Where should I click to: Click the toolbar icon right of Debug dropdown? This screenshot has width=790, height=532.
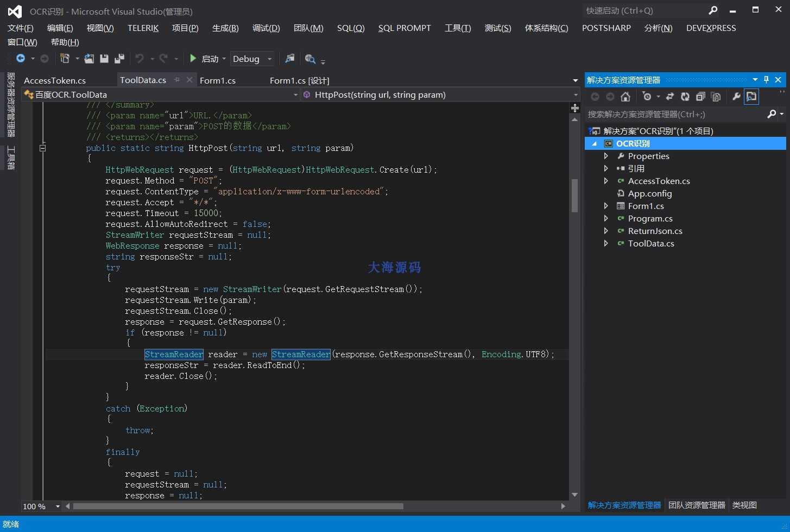pyautogui.click(x=290, y=59)
